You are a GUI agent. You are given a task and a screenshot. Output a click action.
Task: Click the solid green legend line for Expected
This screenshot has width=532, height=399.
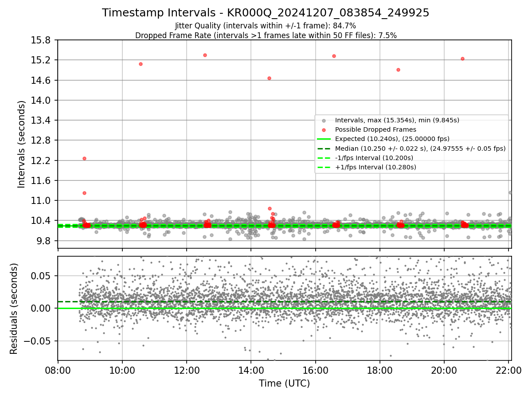pyautogui.click(x=324, y=139)
